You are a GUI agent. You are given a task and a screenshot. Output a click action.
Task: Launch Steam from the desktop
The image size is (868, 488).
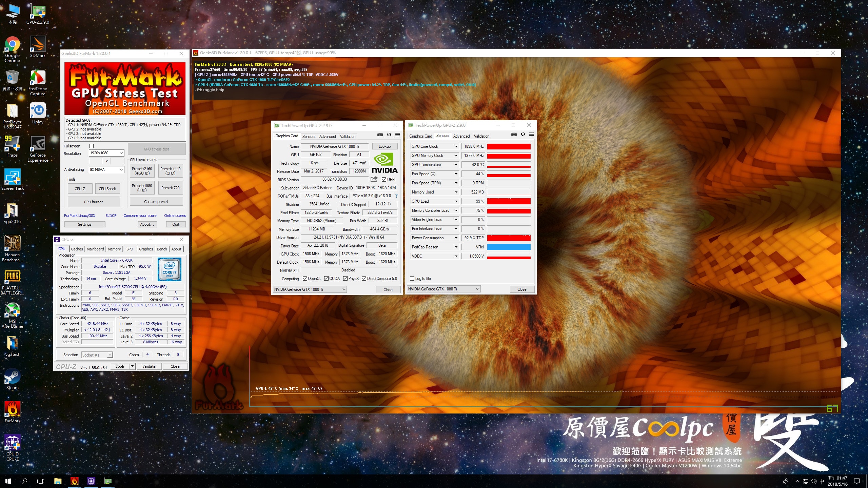(x=12, y=379)
